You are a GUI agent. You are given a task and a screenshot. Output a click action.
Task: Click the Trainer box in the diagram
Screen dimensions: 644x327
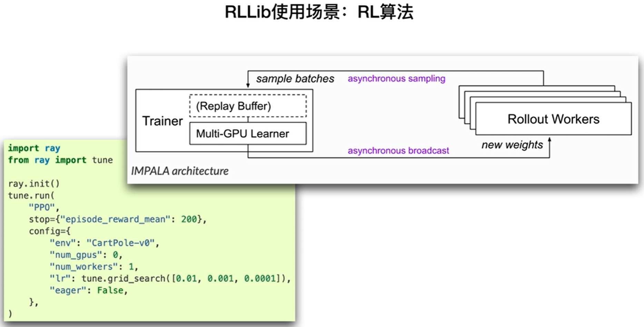pyautogui.click(x=162, y=121)
